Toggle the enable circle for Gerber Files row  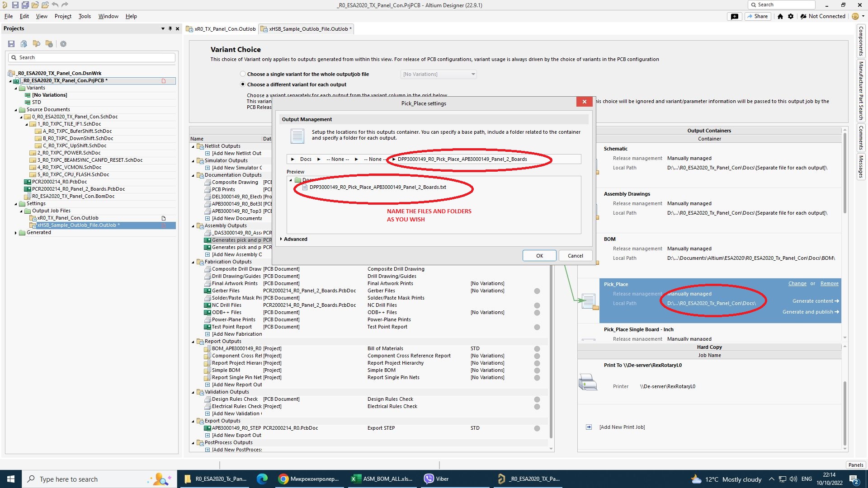(x=537, y=291)
